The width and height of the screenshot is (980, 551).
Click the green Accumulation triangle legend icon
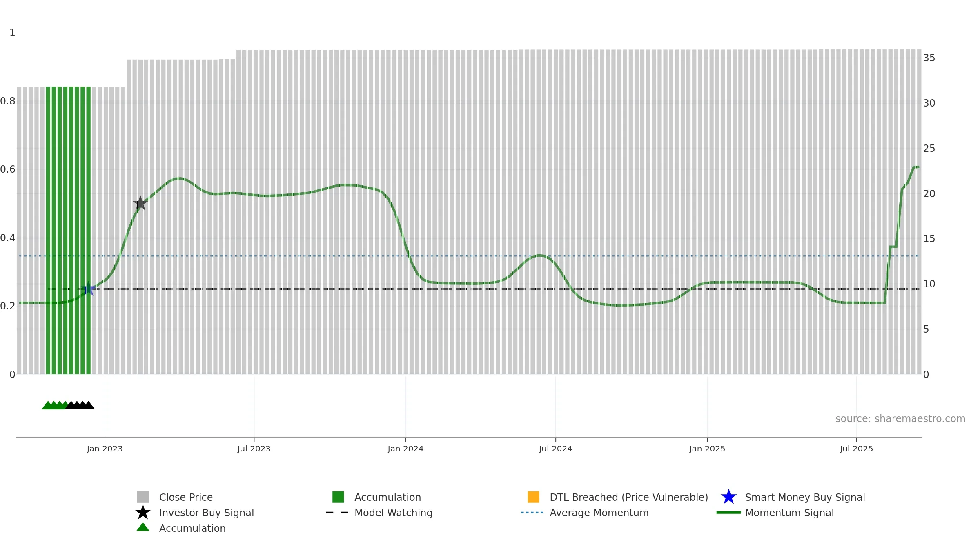click(x=143, y=527)
